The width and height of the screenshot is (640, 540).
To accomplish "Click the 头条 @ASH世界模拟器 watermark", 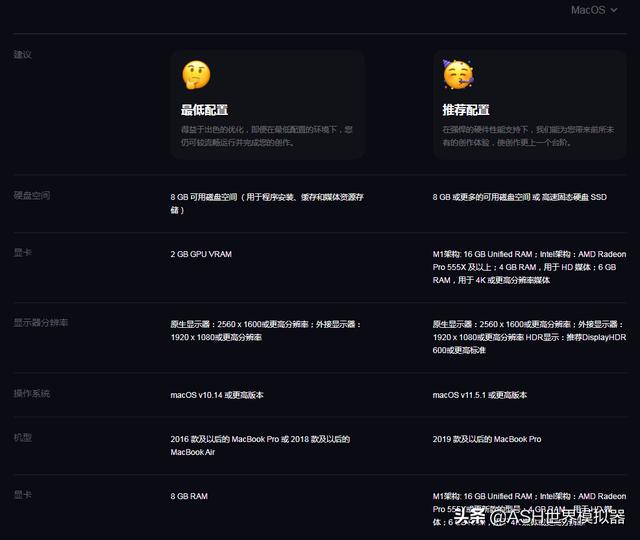I will click(x=548, y=518).
